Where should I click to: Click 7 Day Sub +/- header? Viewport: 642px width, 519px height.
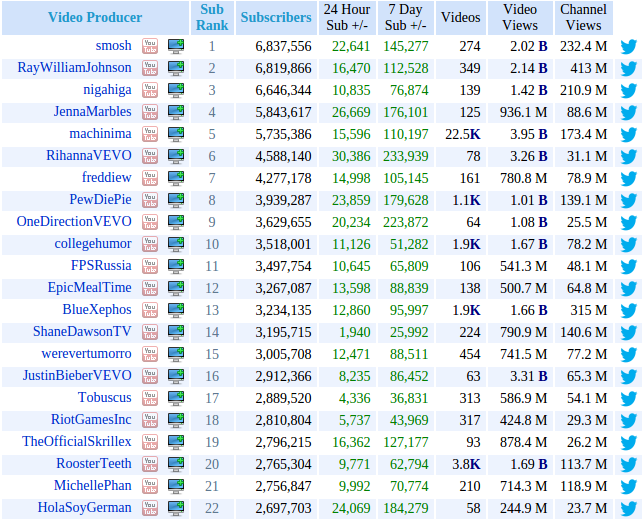(x=406, y=18)
